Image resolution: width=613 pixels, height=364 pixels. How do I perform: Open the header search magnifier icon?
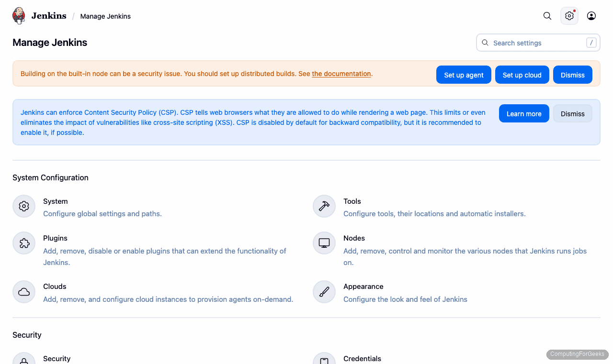(x=547, y=16)
